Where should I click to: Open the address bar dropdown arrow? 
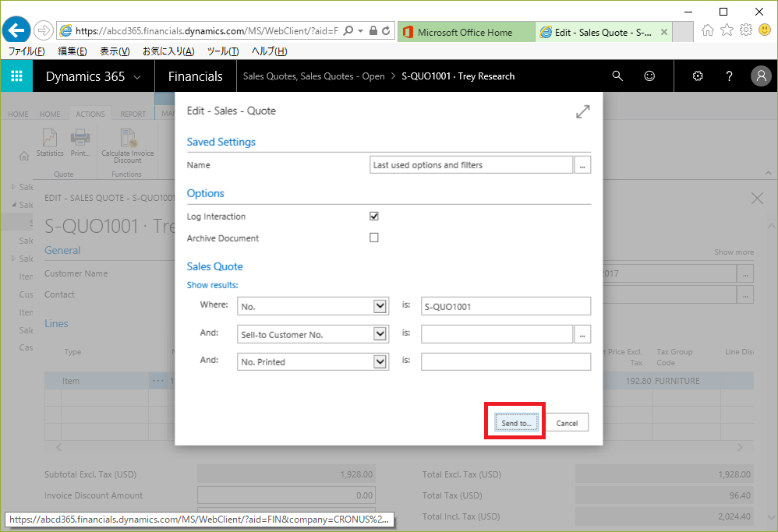point(360,30)
